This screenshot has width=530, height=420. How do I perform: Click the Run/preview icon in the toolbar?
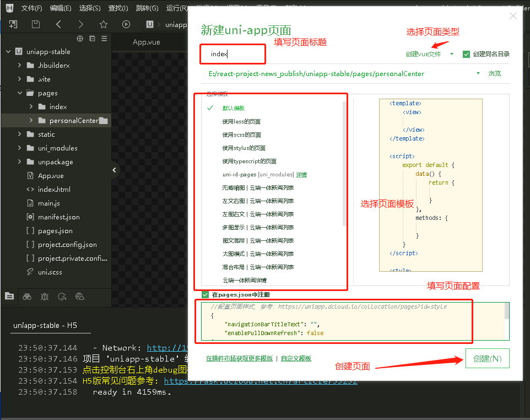(x=126, y=24)
